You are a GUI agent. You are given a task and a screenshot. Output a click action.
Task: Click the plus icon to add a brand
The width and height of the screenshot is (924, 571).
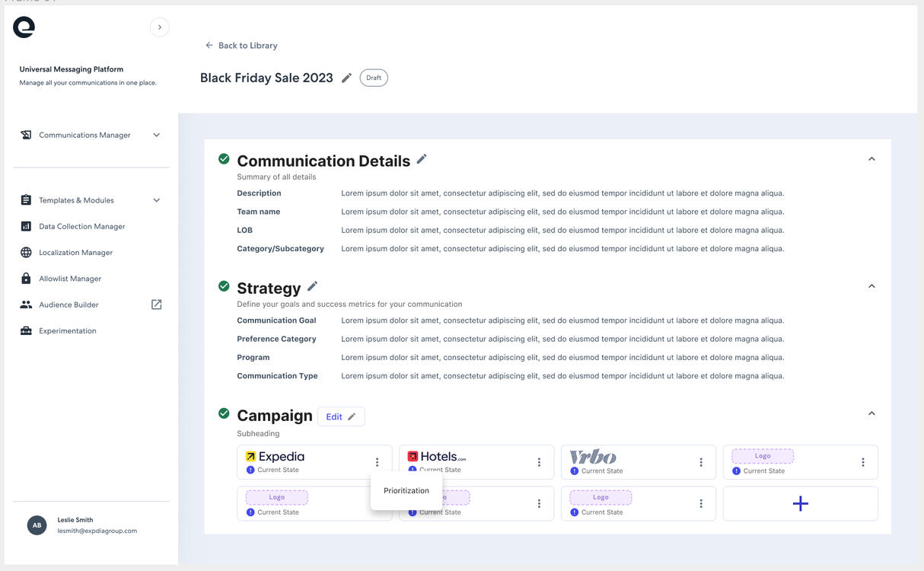(x=800, y=503)
